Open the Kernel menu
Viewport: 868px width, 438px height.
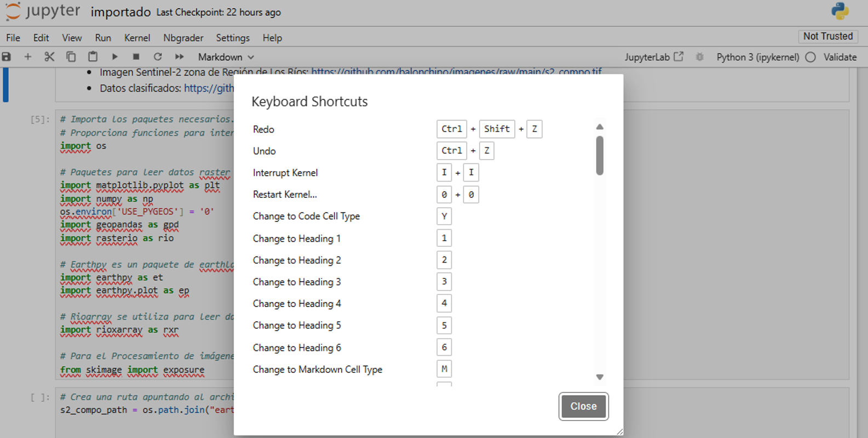(x=137, y=38)
